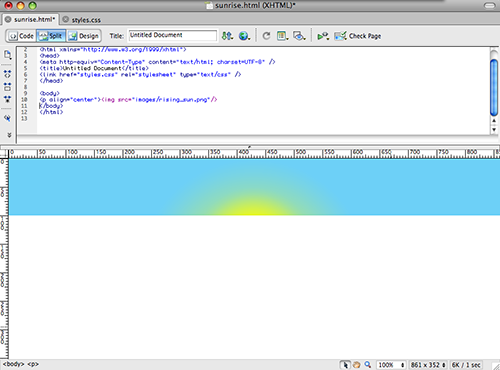Open Preview in Browser globe icon
The width and height of the screenshot is (500, 370).
[x=244, y=36]
